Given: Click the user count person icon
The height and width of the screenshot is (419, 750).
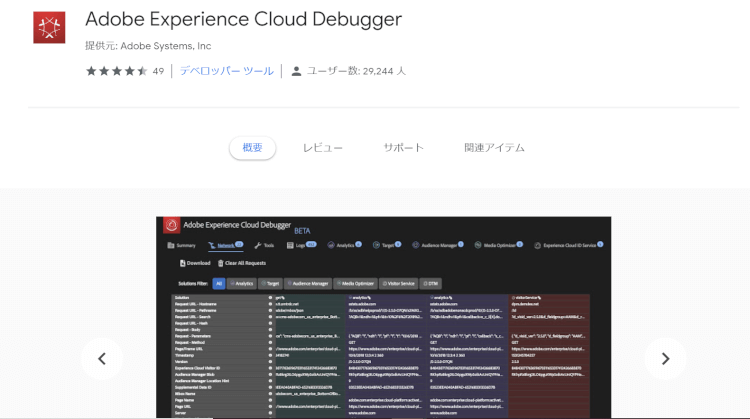Looking at the screenshot, I should tap(295, 71).
